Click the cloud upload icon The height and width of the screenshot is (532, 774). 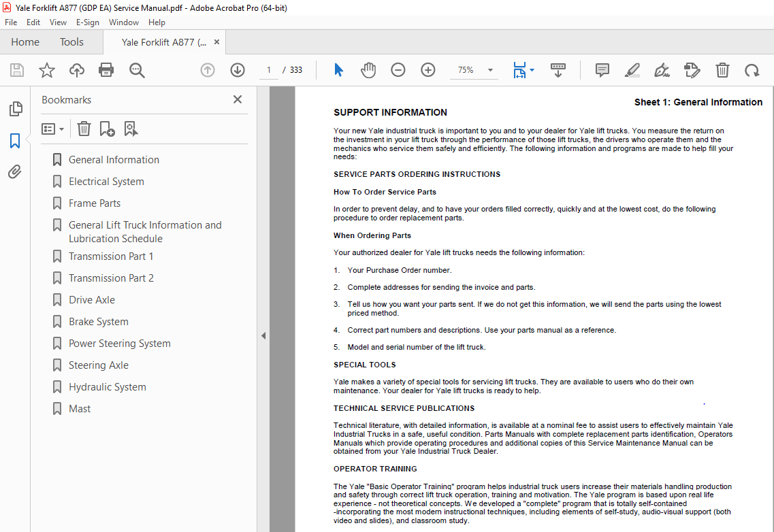click(76, 70)
